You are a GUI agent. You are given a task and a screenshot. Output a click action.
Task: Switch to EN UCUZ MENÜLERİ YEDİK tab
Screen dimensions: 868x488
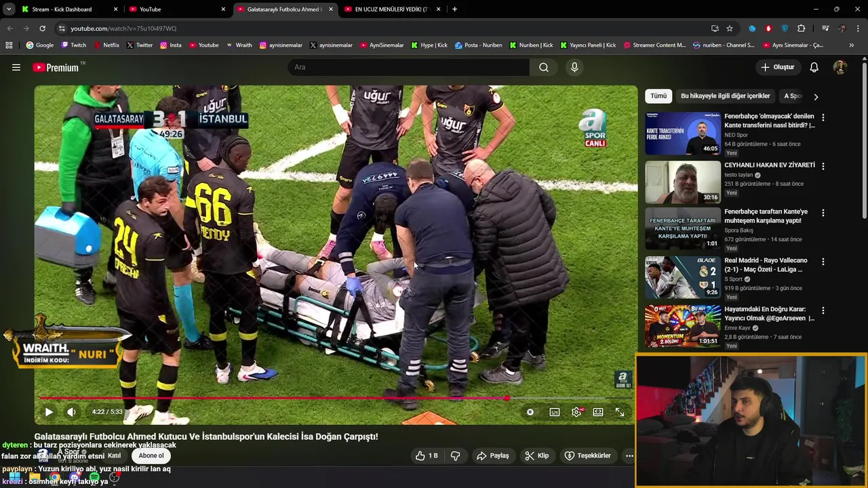pyautogui.click(x=391, y=9)
